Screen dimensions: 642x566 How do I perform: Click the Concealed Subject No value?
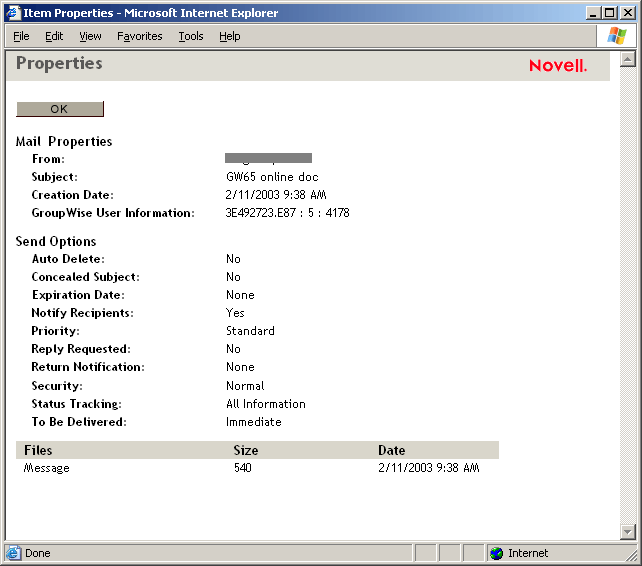point(233,277)
